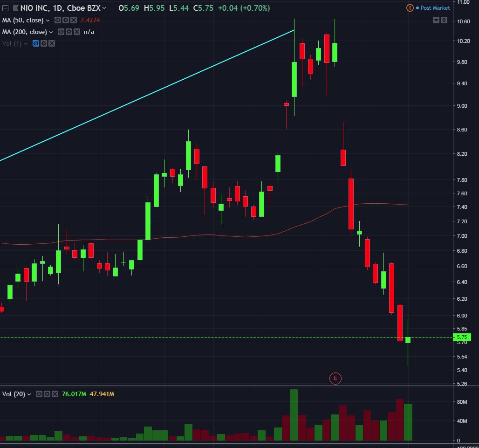Open settings for MA (50, close)
This screenshot has width=479, height=448.
(66, 20)
